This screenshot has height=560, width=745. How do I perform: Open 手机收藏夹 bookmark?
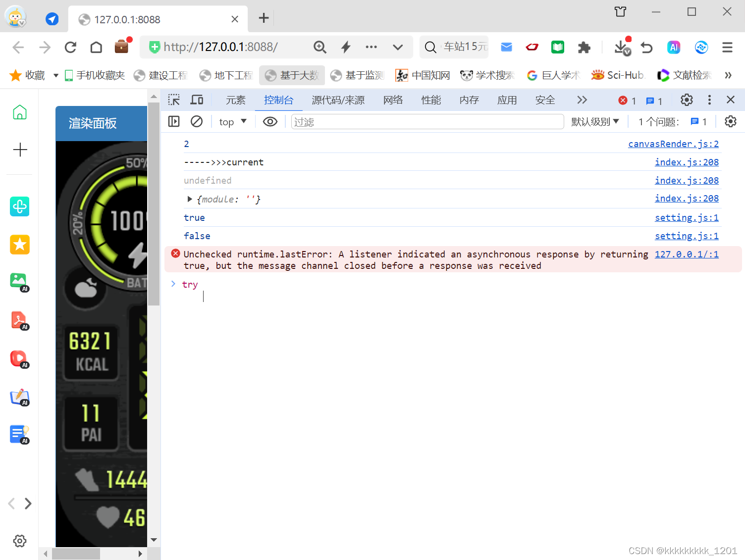(95, 75)
